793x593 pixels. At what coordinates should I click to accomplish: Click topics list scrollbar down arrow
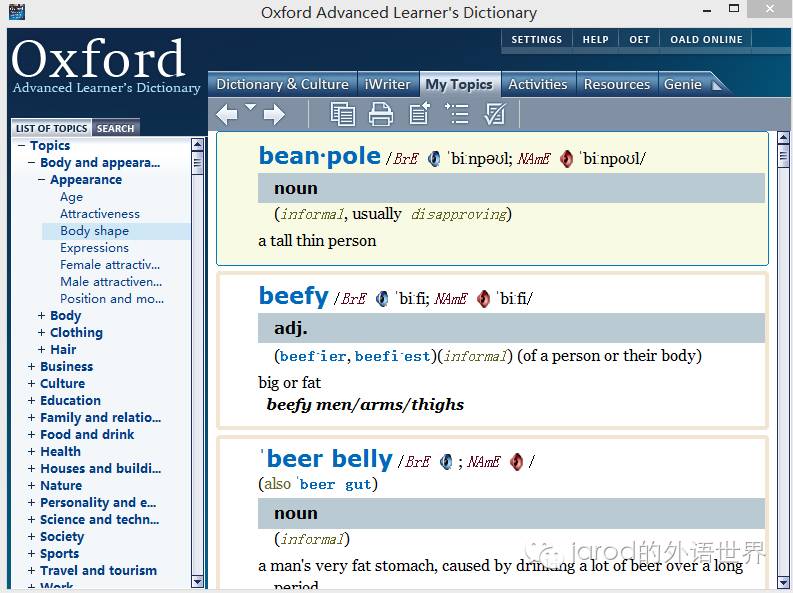[197, 582]
